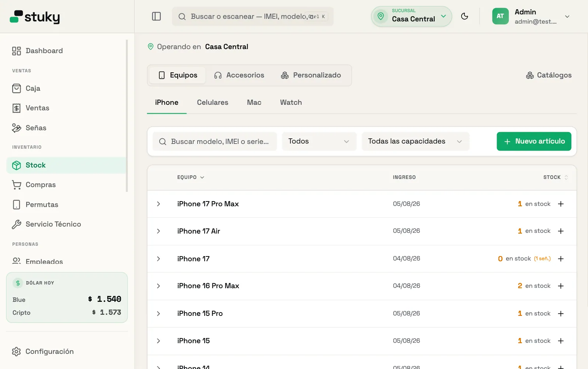Screen dimensions: 588x369
Task: Click the stuky logo
Action: pos(35,17)
